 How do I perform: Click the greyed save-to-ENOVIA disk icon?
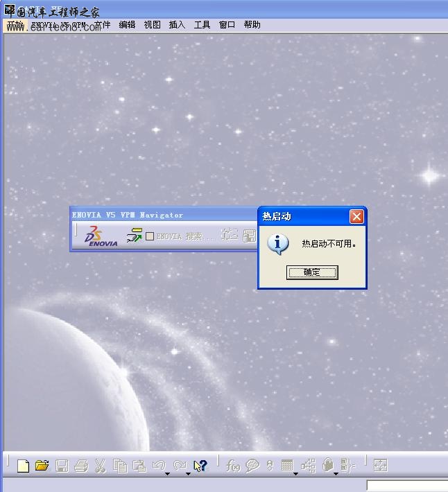[250, 236]
